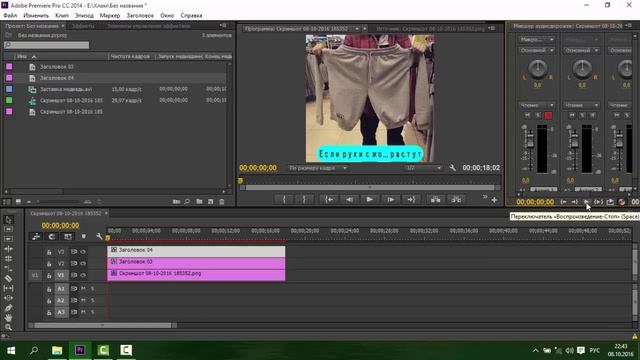This screenshot has width=640, height=360.
Task: Open timeline wrench display settings
Action: pos(99,237)
